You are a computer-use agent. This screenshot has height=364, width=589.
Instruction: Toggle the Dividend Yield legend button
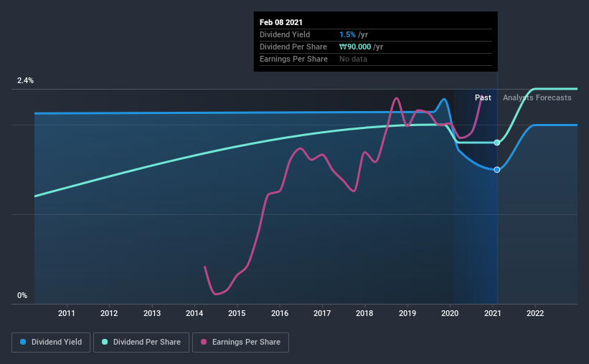pos(51,343)
